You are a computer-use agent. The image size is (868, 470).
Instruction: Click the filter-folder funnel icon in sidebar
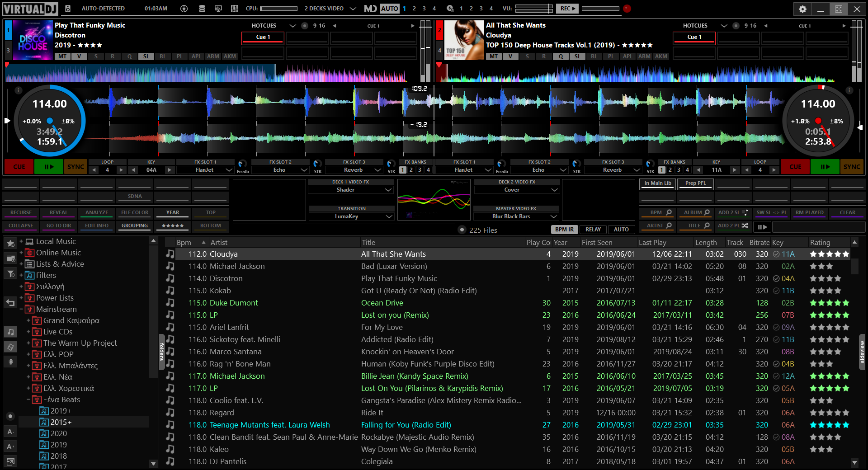click(x=10, y=273)
